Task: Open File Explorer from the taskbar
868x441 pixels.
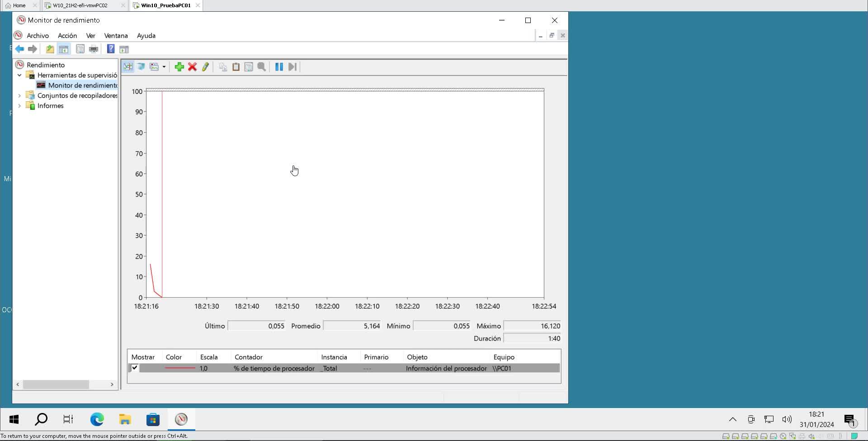Action: [x=125, y=420]
